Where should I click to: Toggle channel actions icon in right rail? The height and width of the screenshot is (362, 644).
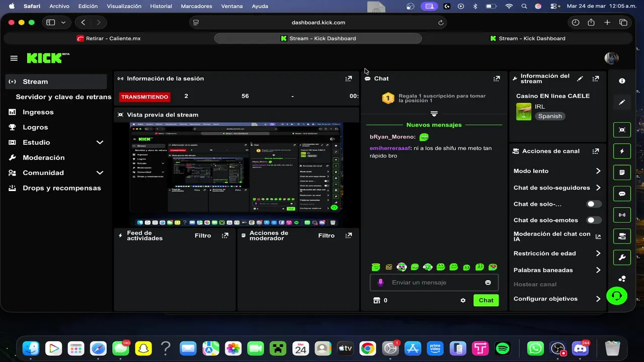(x=622, y=236)
